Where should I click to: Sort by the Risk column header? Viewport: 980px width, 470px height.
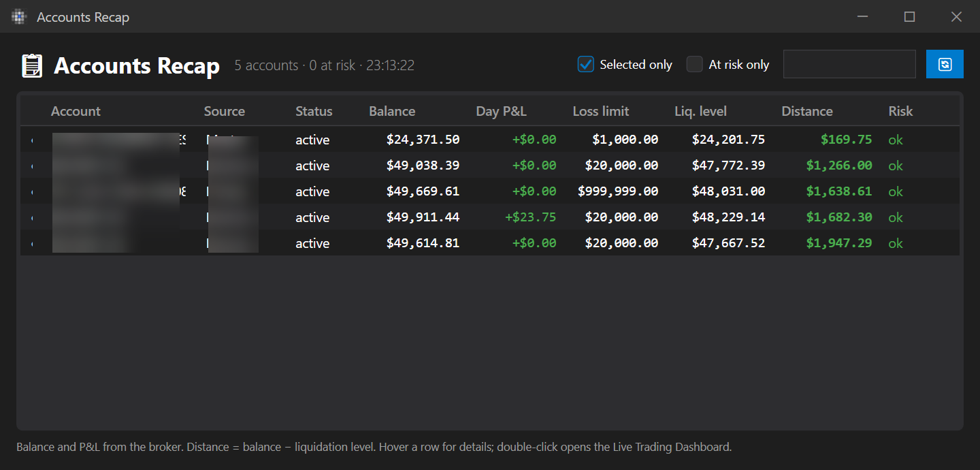click(900, 111)
